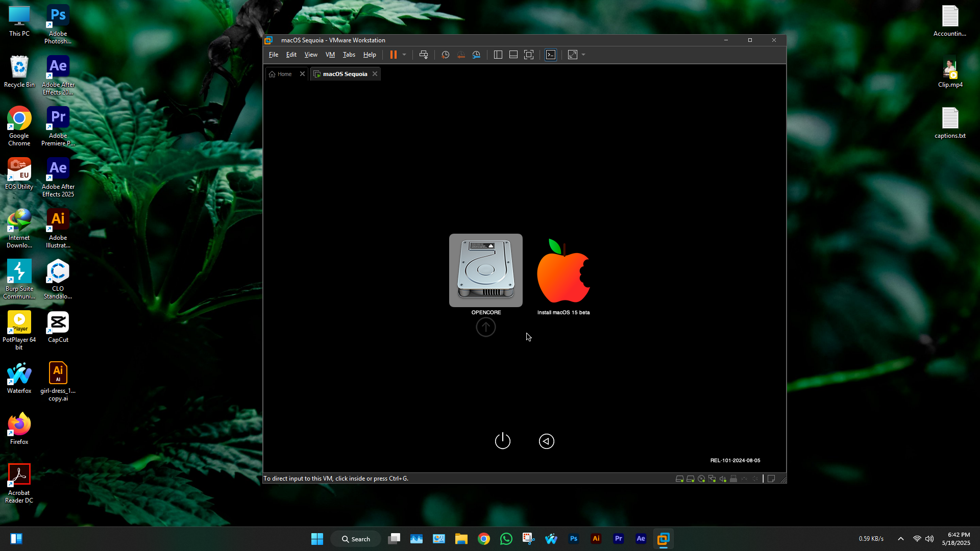Click the OpenCore restart button

(x=546, y=441)
